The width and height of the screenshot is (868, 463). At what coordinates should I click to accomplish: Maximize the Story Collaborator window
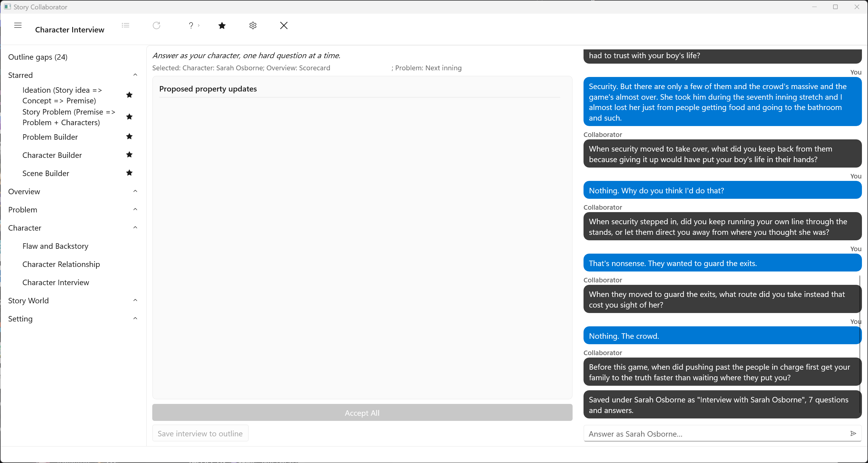835,7
